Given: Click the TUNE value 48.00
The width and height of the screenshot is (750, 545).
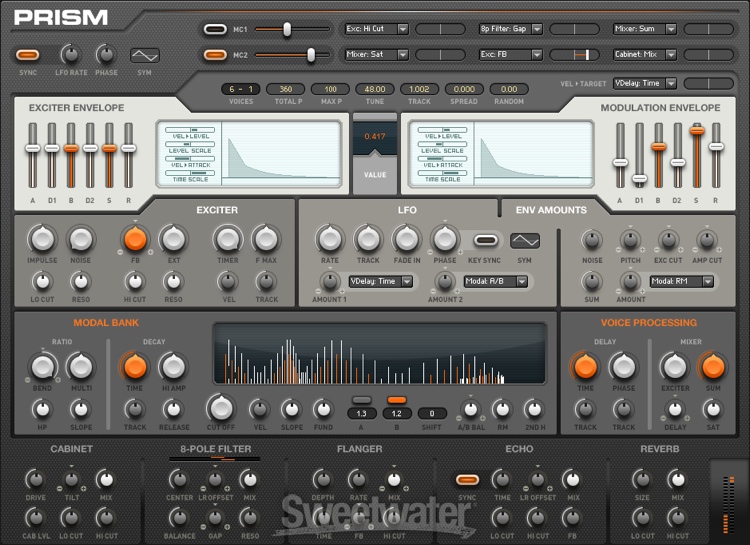Looking at the screenshot, I should (x=375, y=89).
